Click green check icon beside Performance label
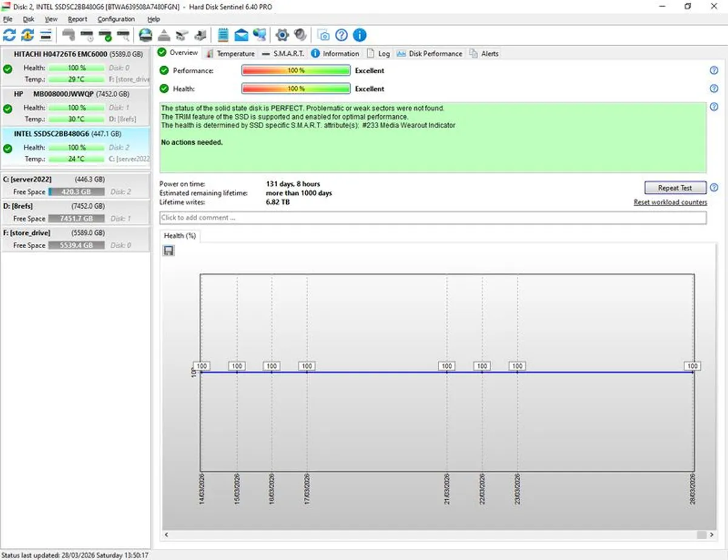This screenshot has height=560, width=728. [164, 70]
